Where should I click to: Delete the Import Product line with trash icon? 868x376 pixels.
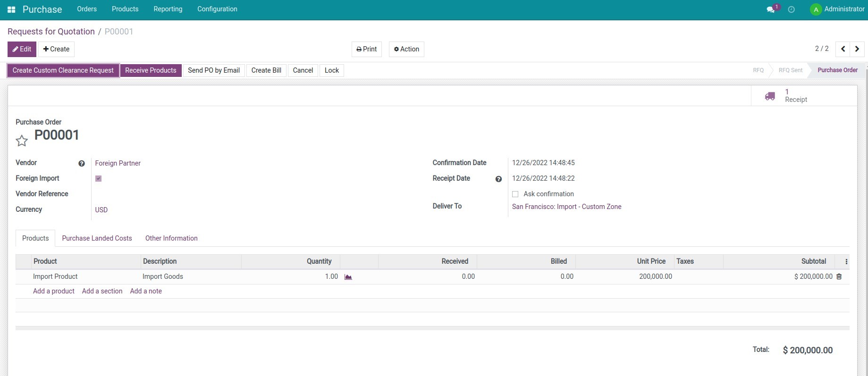click(x=839, y=277)
